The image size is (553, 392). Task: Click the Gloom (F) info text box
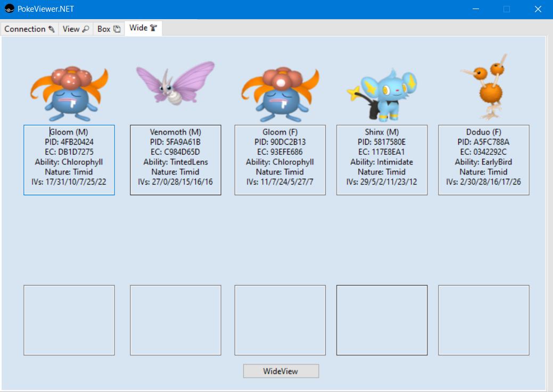280,160
